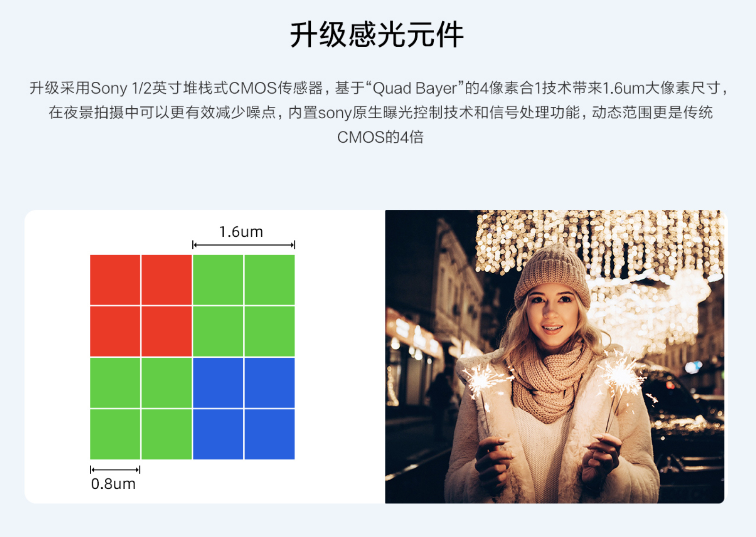Click the top-left red pixel square
Screen dimensions: 756x537
point(115,279)
